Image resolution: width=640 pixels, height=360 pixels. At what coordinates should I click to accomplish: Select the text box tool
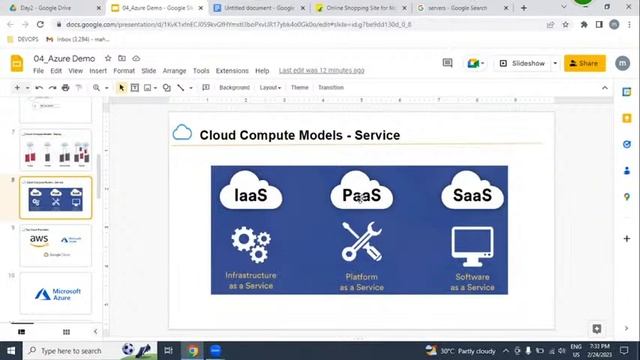tap(135, 88)
